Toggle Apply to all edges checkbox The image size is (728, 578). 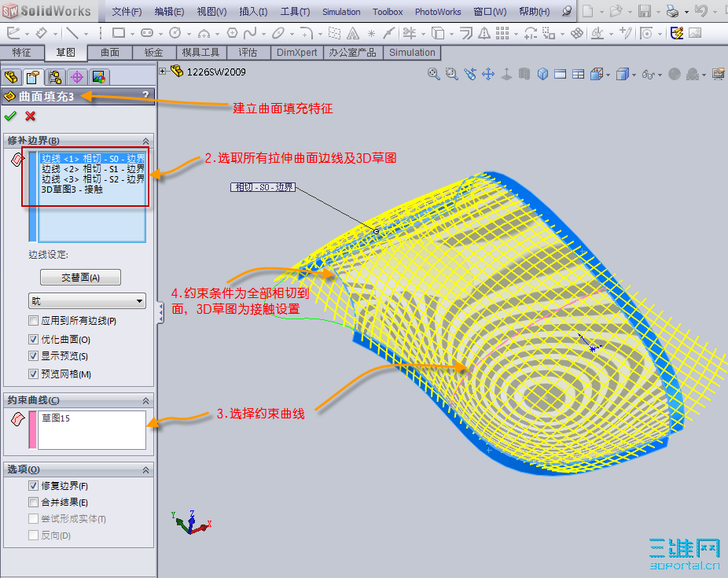tap(34, 320)
